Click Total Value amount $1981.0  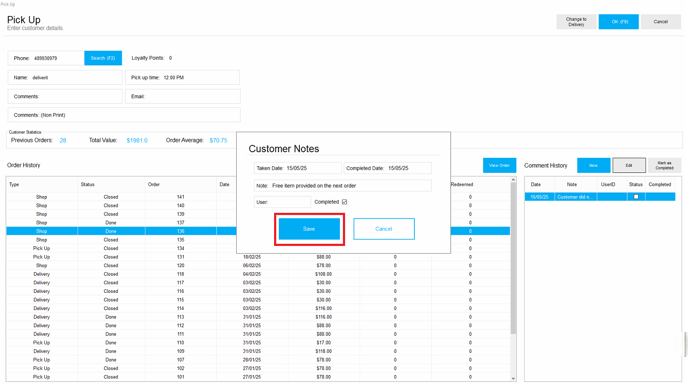[137, 140]
